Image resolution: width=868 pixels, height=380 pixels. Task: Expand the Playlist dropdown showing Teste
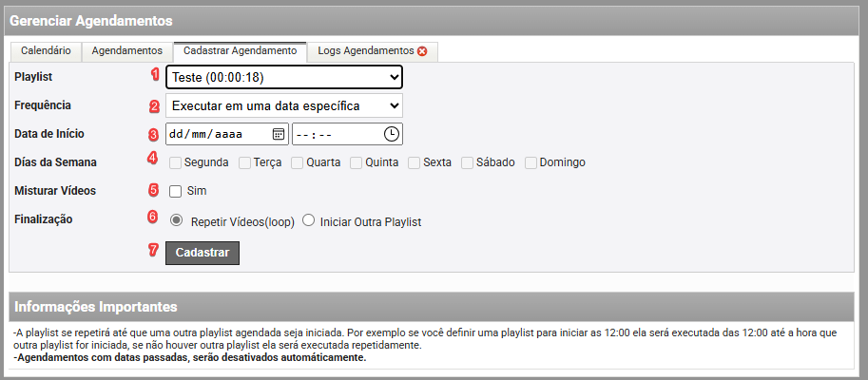[x=283, y=77]
